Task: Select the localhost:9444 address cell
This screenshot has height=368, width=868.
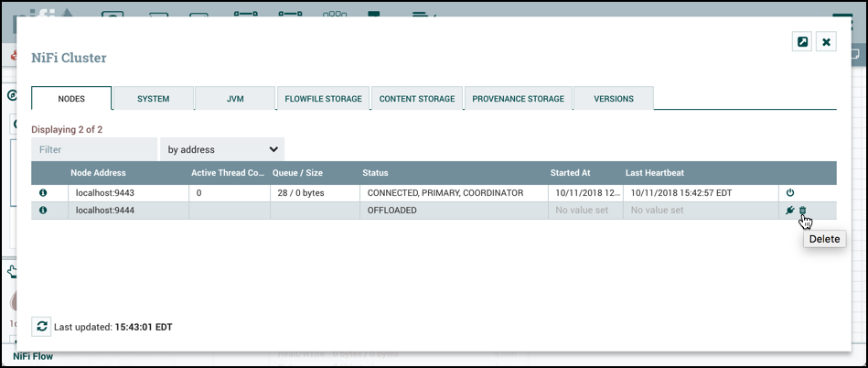Action: coord(128,210)
